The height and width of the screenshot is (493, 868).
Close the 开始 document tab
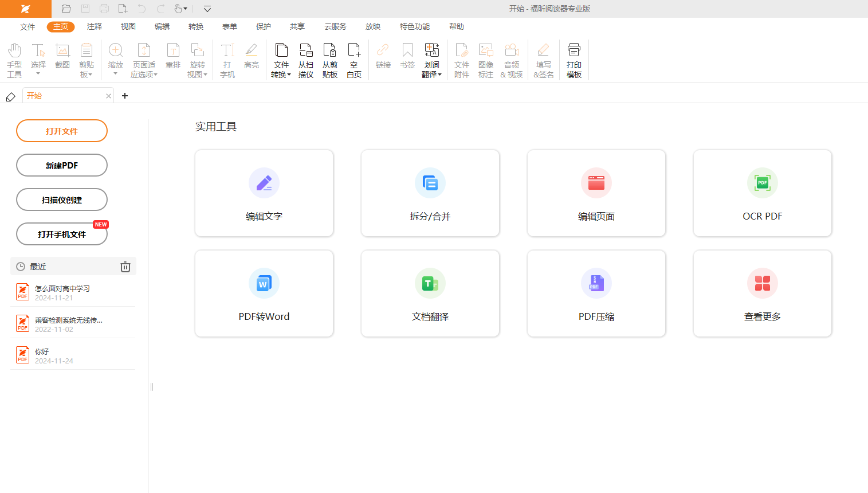click(x=108, y=96)
